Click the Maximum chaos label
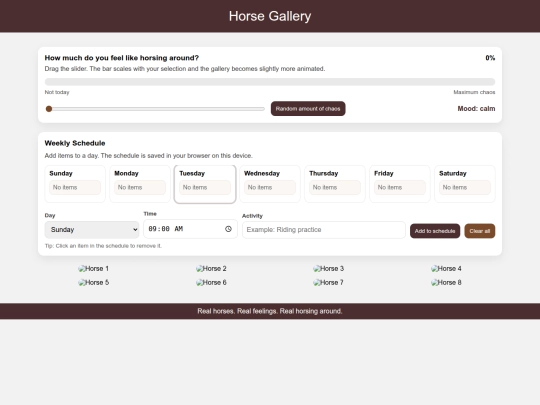 click(x=474, y=92)
